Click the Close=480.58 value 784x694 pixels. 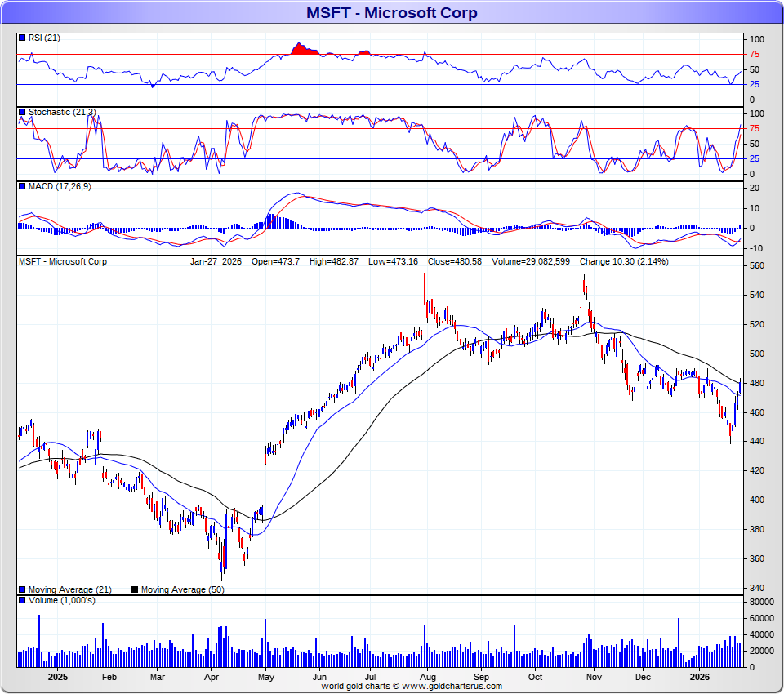point(455,261)
